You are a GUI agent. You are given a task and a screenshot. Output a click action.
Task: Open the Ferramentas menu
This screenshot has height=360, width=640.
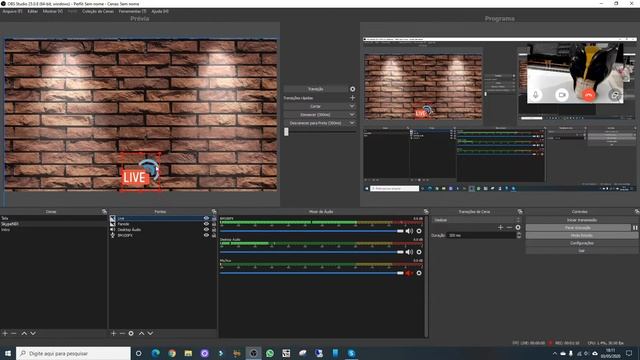point(132,11)
